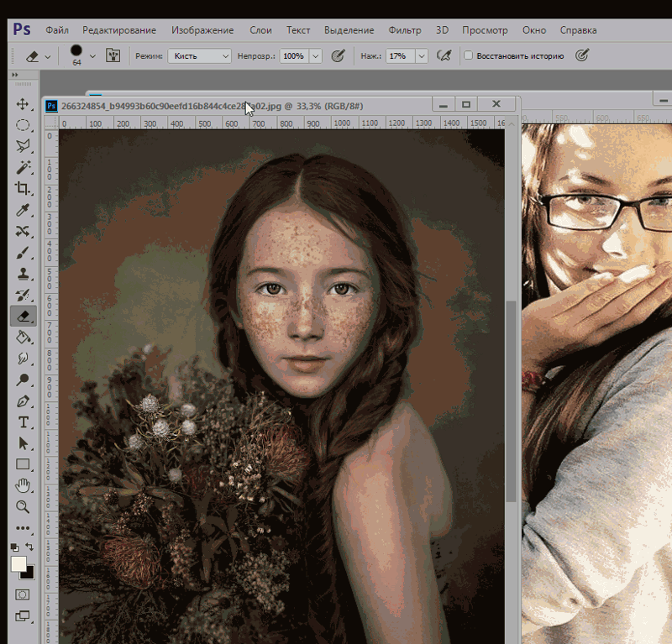The width and height of the screenshot is (672, 644).
Task: Open the brush preset picker arrow
Action: click(92, 56)
